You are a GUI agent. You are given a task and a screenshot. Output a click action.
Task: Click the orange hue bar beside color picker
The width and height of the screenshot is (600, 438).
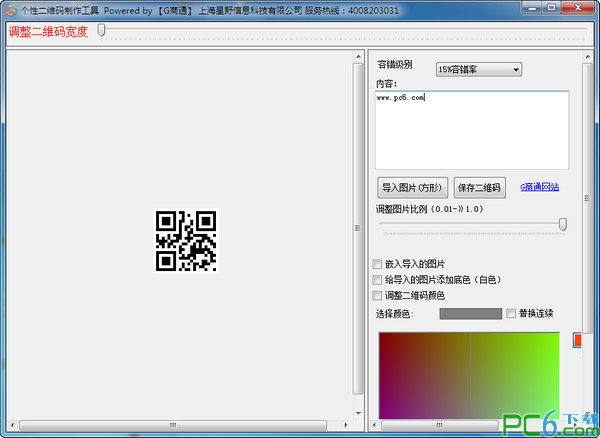(x=577, y=340)
